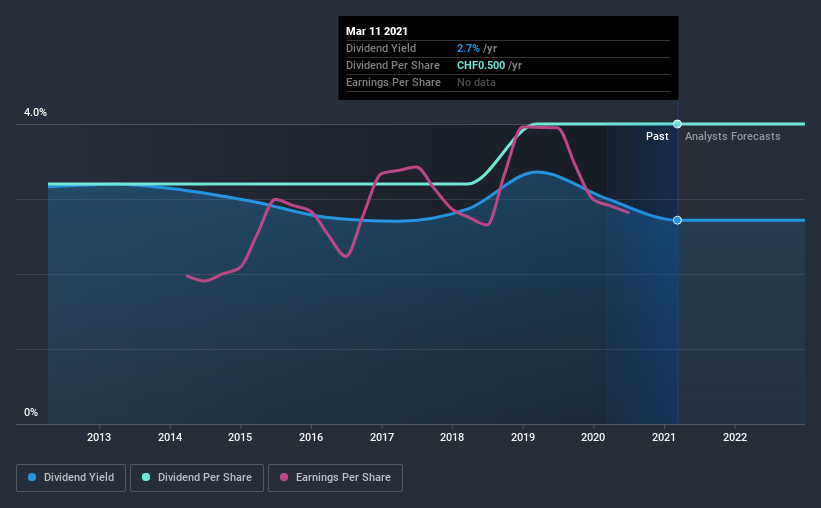
Task: Select the Dividend Yield data point marker
Action: 678,220
